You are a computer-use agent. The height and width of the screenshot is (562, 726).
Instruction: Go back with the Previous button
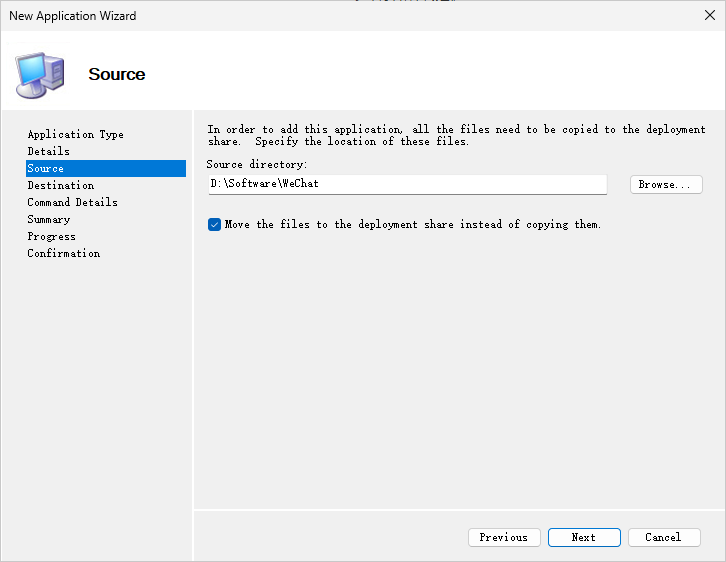[x=504, y=537]
